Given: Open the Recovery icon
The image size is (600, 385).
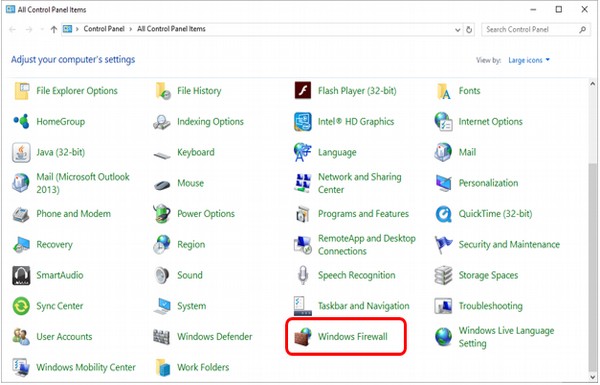Looking at the screenshot, I should [21, 245].
